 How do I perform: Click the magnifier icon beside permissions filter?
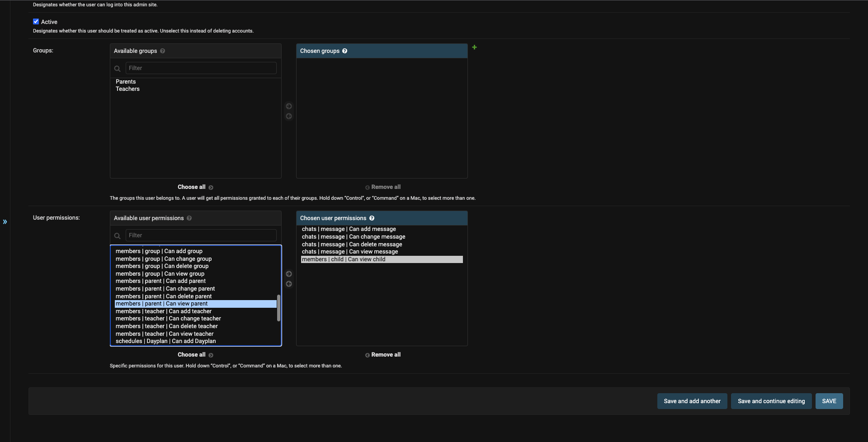click(x=117, y=235)
